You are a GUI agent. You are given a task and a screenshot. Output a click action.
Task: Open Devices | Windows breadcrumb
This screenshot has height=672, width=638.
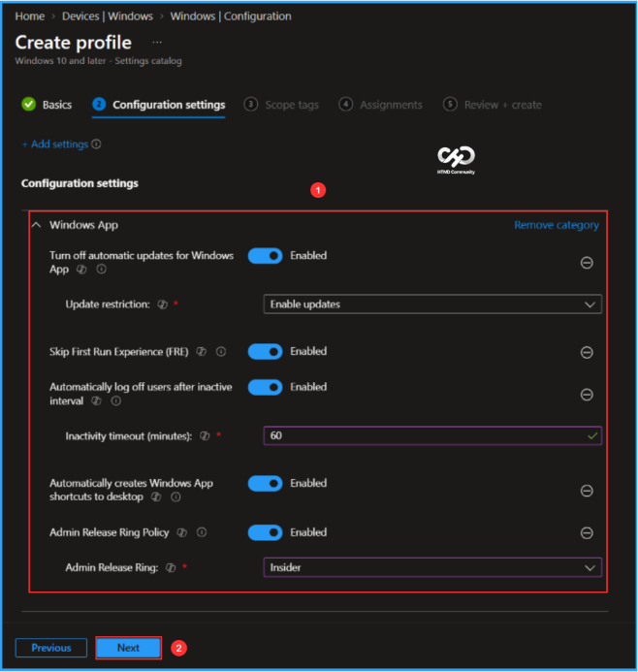point(107,16)
